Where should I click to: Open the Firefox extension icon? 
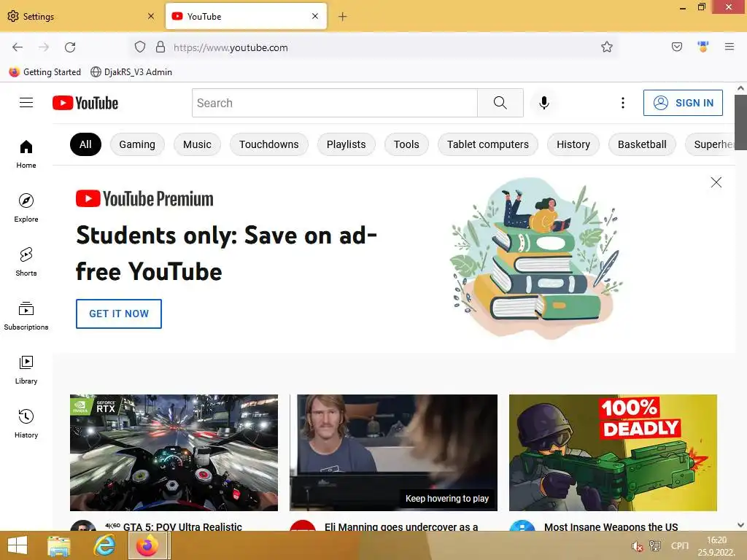703,47
